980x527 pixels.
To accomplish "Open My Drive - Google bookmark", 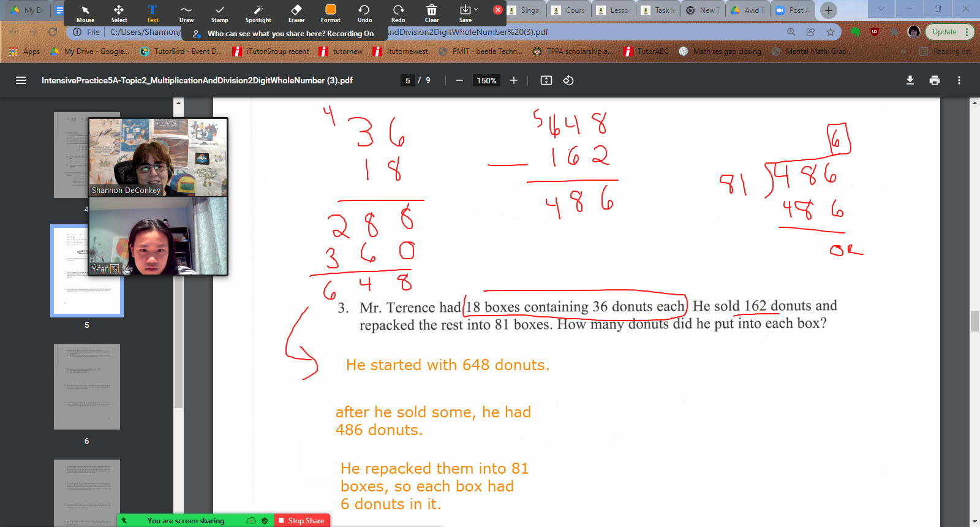I will pos(89,51).
